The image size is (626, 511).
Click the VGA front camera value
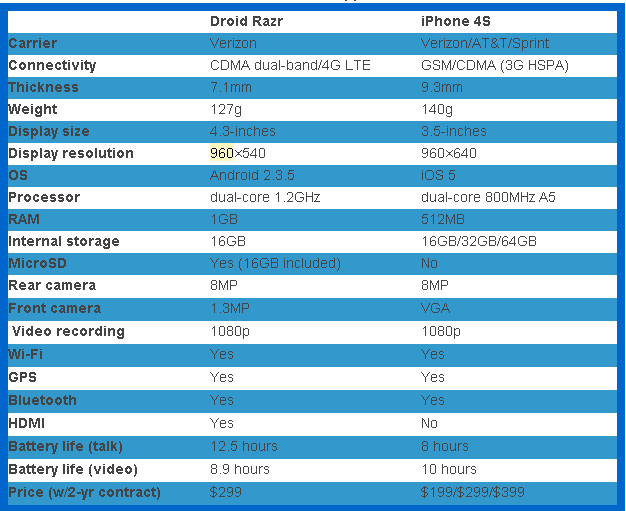(436, 308)
